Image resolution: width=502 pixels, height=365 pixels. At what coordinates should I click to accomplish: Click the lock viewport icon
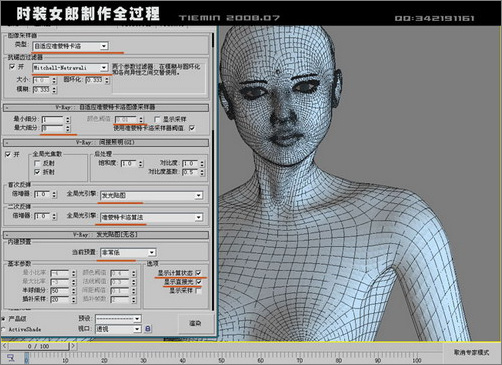pyautogui.click(x=148, y=329)
